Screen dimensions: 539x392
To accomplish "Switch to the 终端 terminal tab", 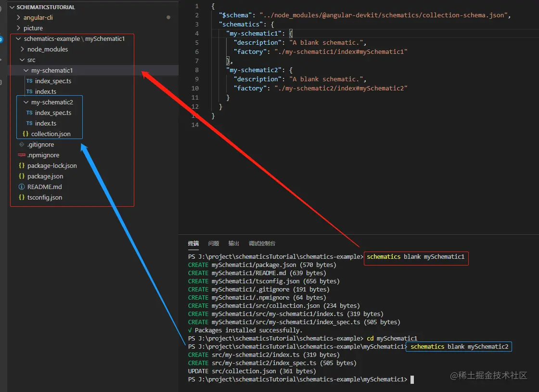I will coord(193,243).
